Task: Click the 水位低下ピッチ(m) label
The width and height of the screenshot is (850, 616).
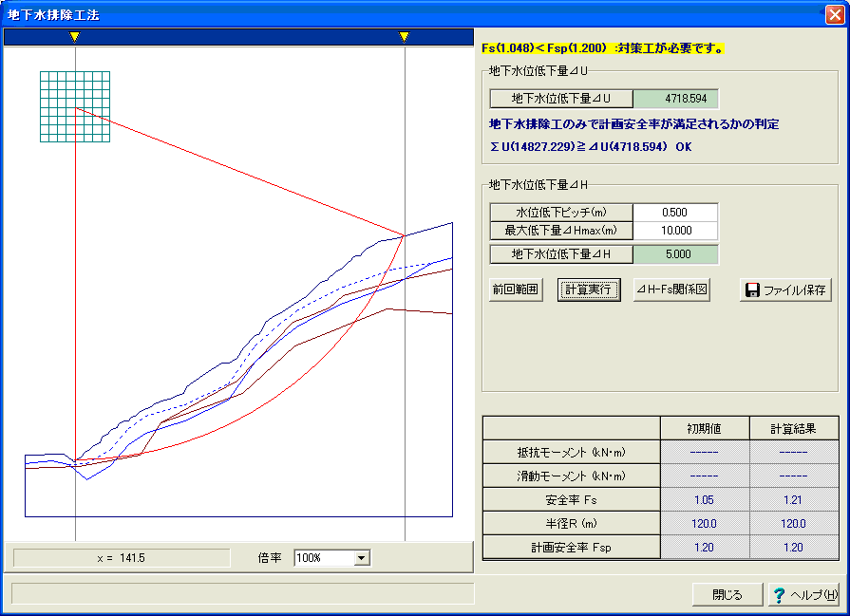Action: (x=561, y=213)
